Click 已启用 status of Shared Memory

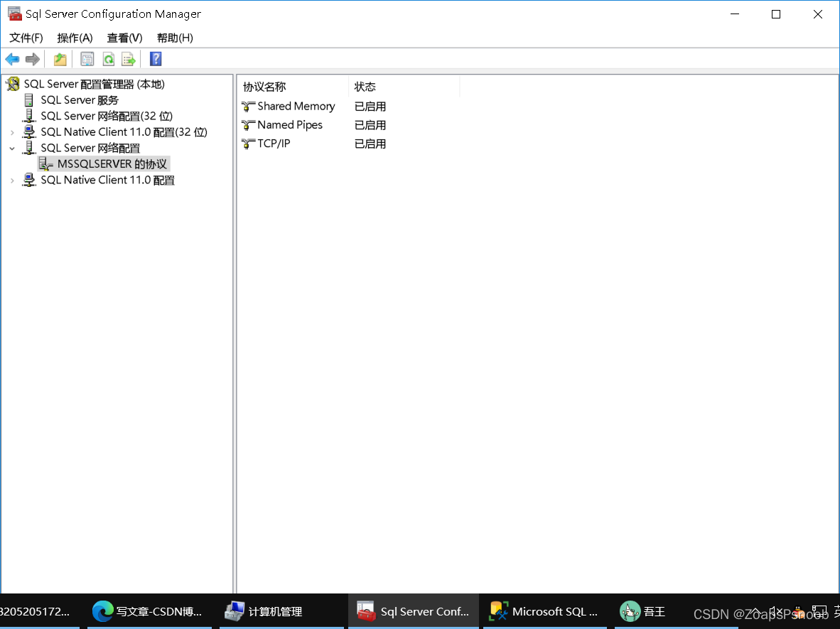coord(370,107)
